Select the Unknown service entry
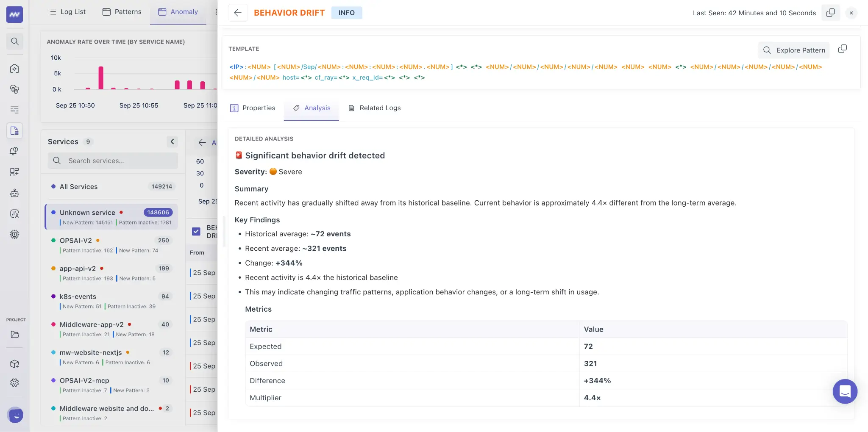Viewport: 868px width, 432px height. coord(111,217)
